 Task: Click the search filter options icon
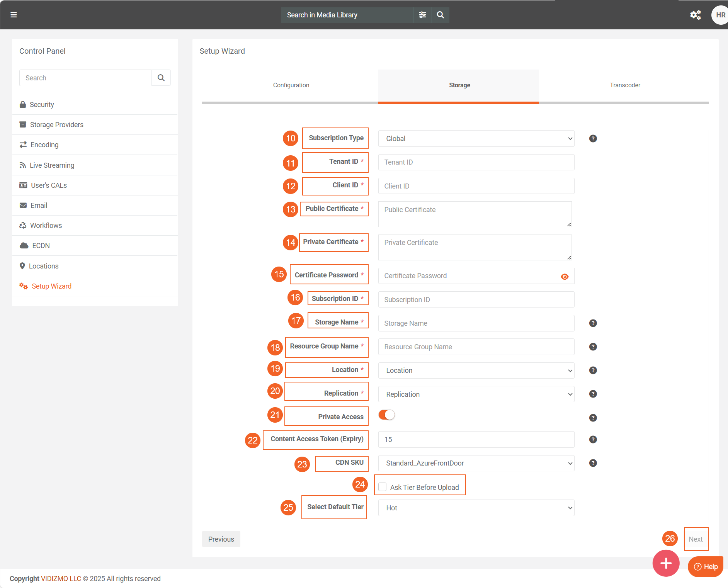(422, 15)
